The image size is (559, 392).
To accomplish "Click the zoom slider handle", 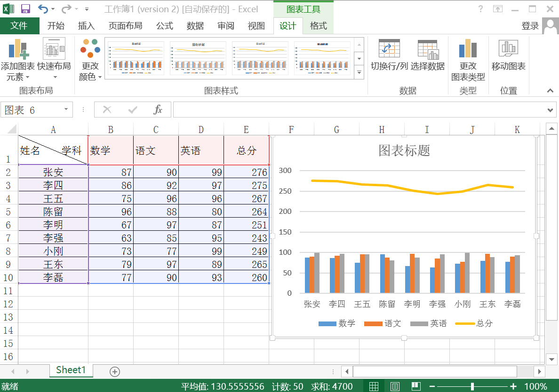I will 472,386.
